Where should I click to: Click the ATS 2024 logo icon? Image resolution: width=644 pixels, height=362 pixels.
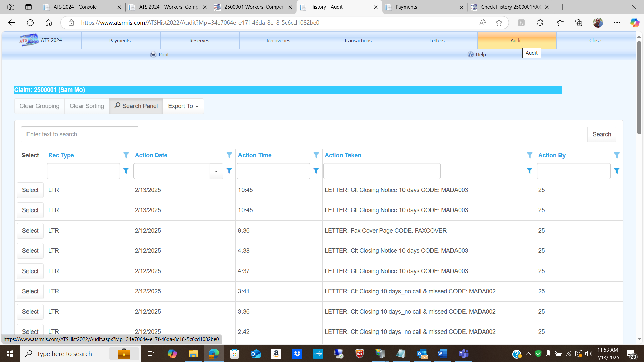click(29, 40)
